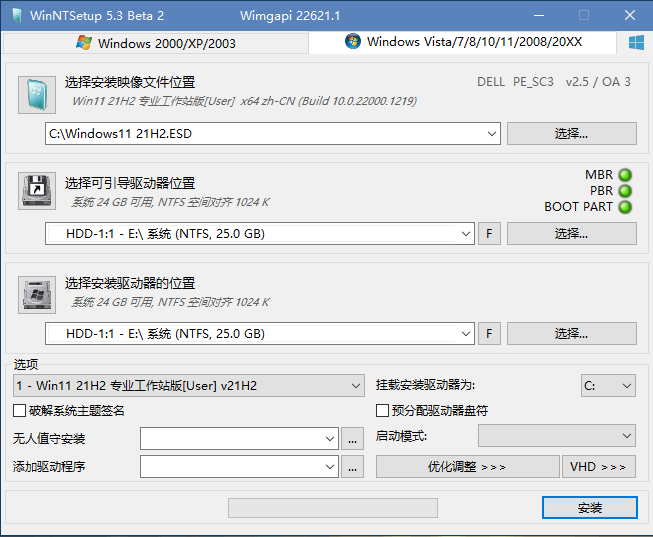
Task: Click the Windows logo icon at top right
Action: tap(636, 42)
